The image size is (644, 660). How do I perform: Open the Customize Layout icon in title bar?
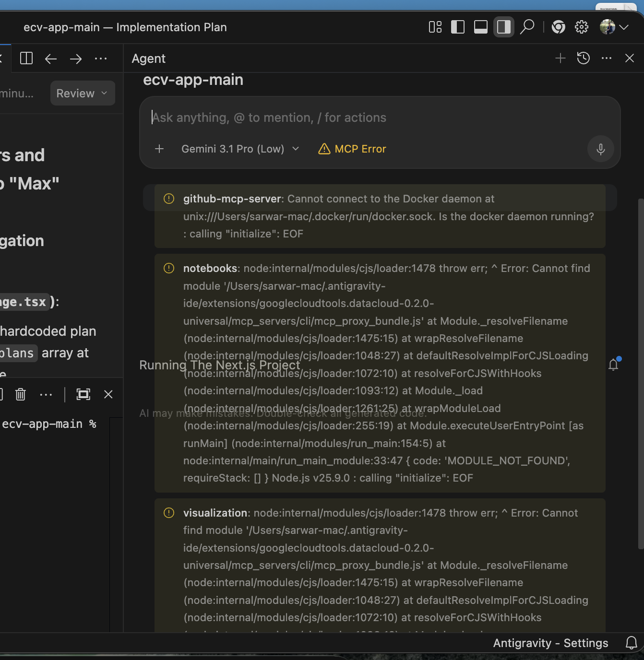coord(435,27)
